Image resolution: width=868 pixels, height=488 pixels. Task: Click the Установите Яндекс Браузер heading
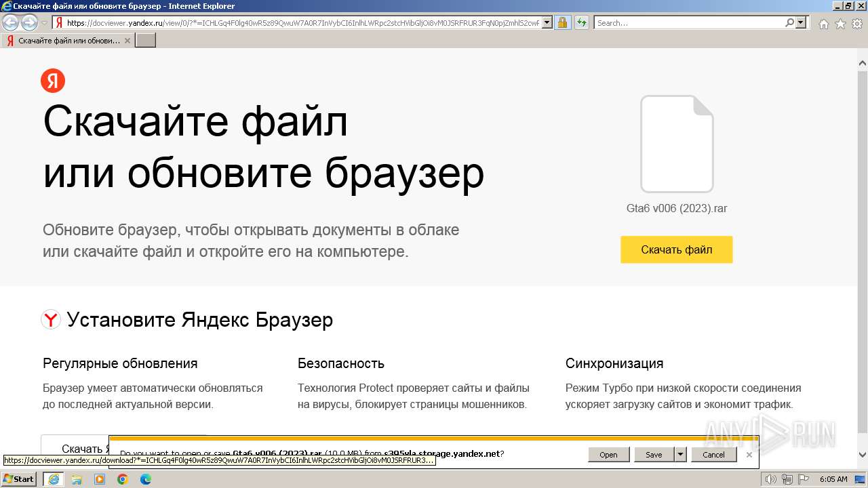coord(199,320)
